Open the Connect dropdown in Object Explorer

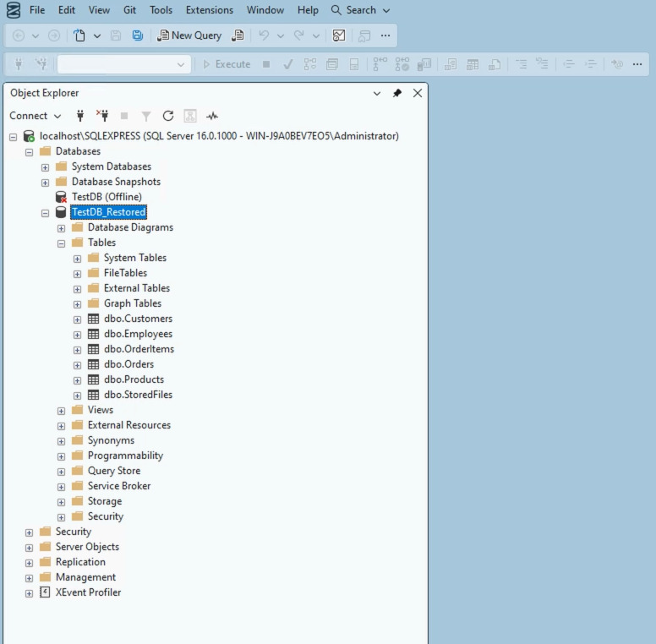36,116
